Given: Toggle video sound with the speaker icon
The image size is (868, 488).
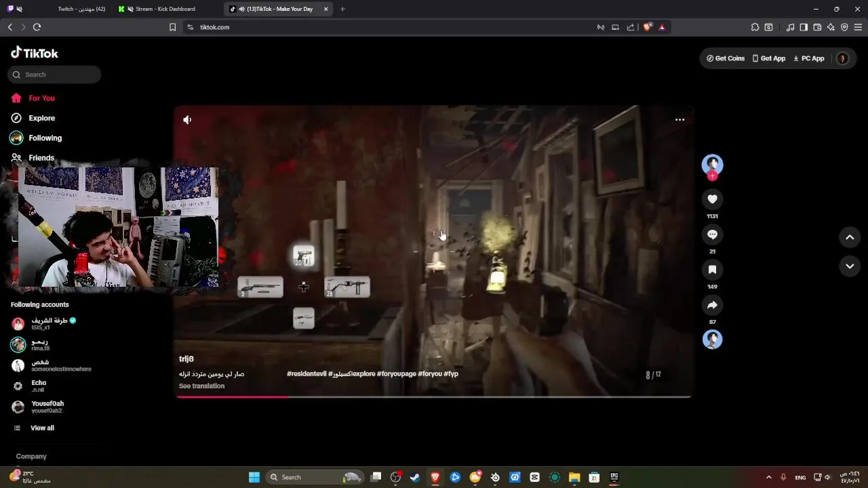Looking at the screenshot, I should tap(187, 120).
